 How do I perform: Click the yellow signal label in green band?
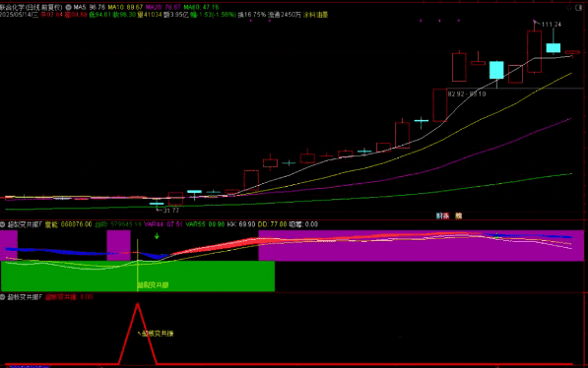153,285
